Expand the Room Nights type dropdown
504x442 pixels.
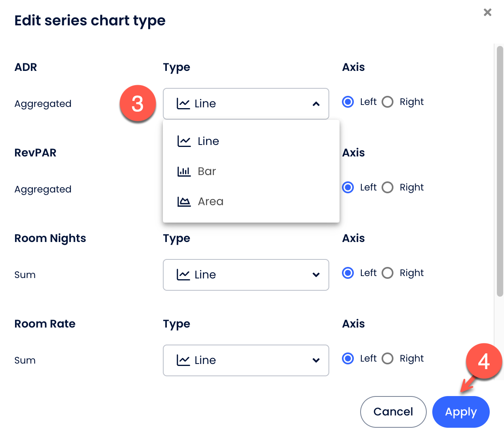click(316, 275)
